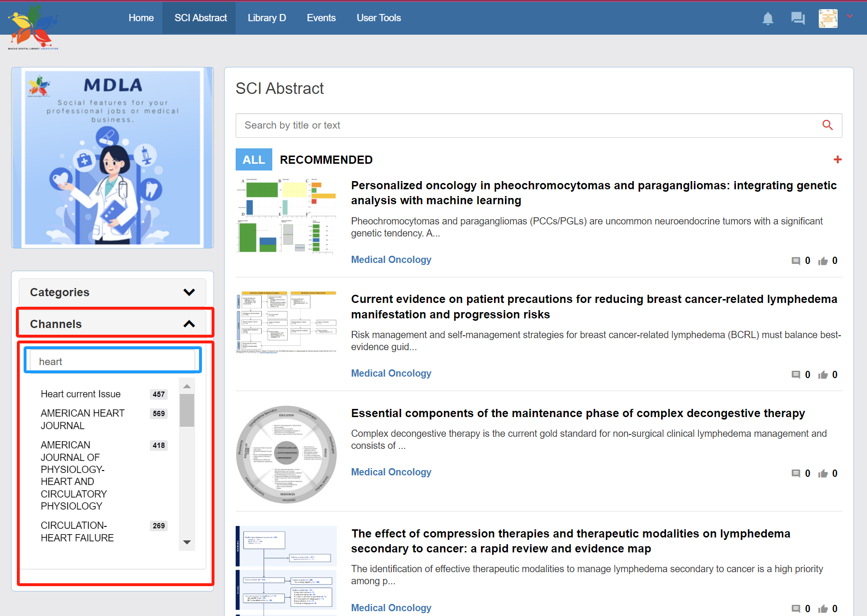This screenshot has width=867, height=616.
Task: Click comment icon on breast cancer lymphedema article
Action: tap(796, 375)
